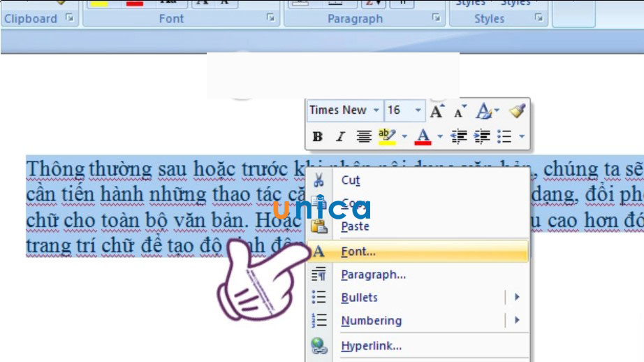Open Hyperlink... from the context menu
This screenshot has height=362, width=644.
371,345
